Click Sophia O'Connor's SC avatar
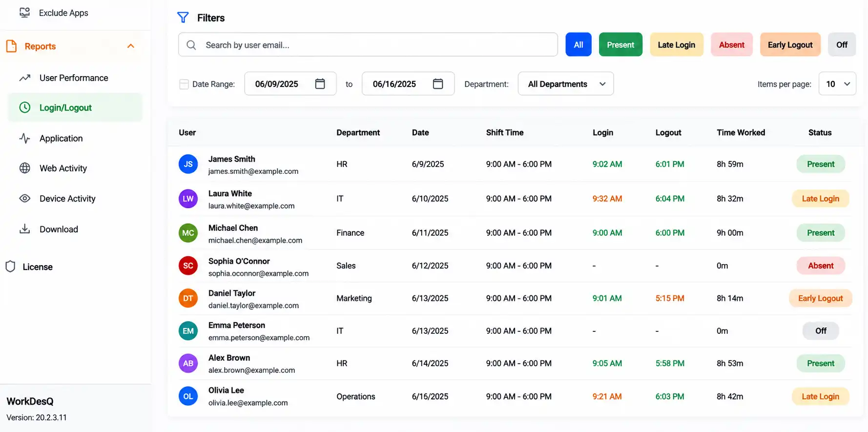 (188, 266)
